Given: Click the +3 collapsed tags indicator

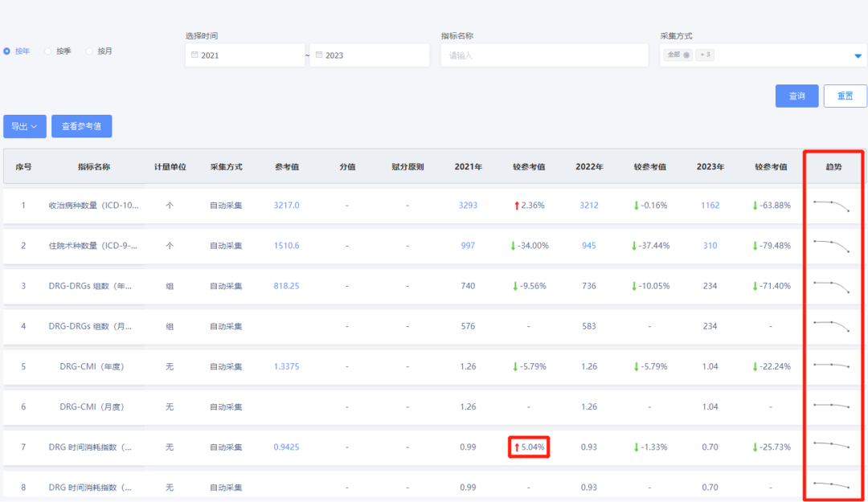Looking at the screenshot, I should [x=705, y=55].
